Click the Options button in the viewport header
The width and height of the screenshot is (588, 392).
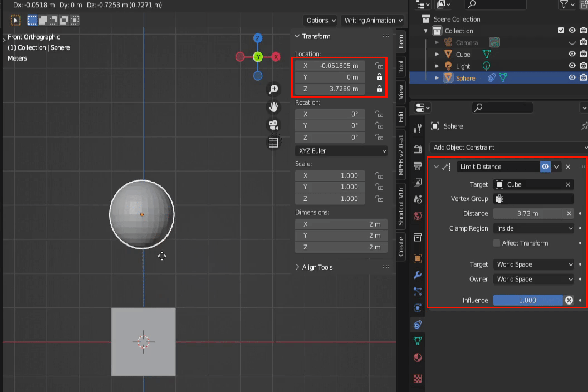pyautogui.click(x=319, y=20)
